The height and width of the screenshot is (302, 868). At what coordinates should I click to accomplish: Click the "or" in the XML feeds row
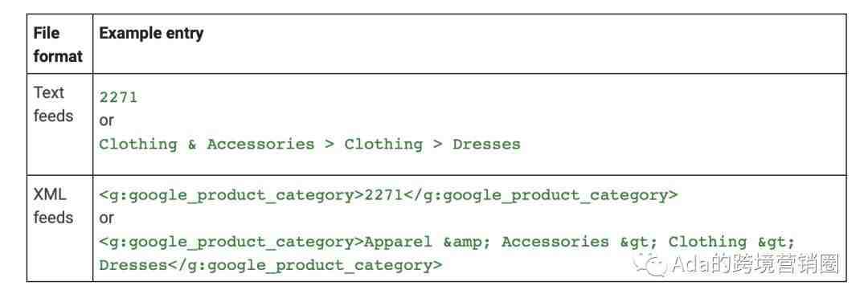pyautogui.click(x=106, y=218)
